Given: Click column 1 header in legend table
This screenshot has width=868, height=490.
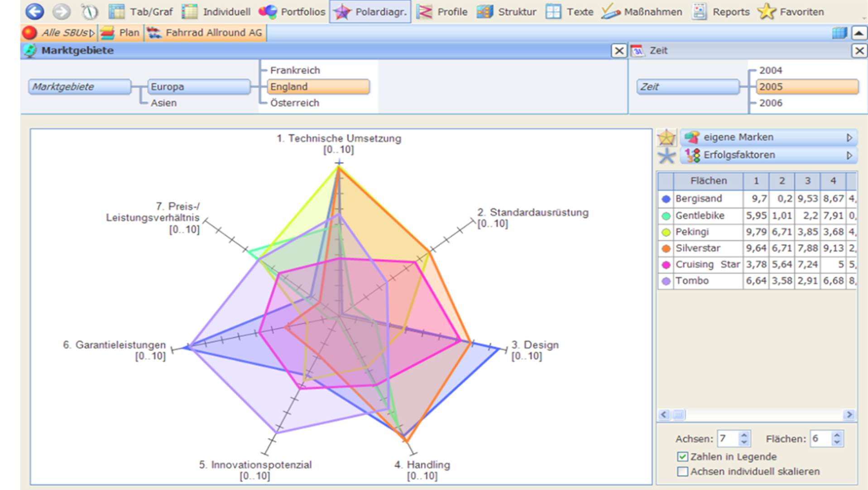Looking at the screenshot, I should (756, 181).
